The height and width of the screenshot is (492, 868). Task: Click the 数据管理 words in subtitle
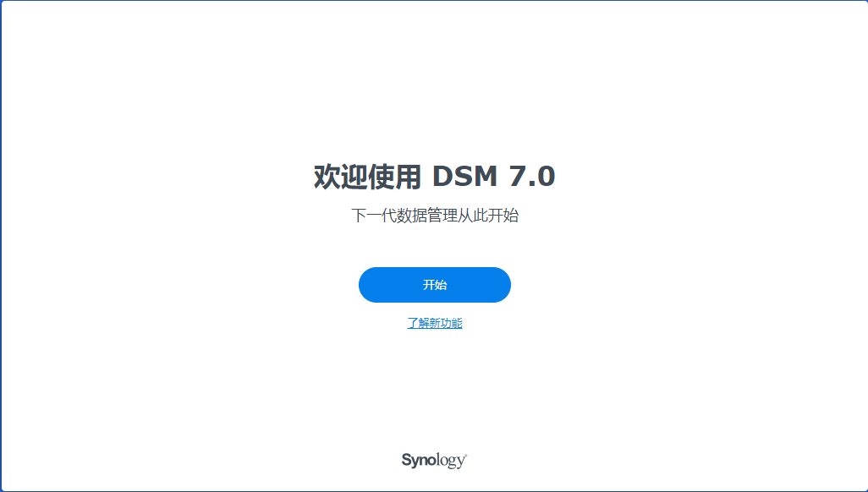pos(425,216)
